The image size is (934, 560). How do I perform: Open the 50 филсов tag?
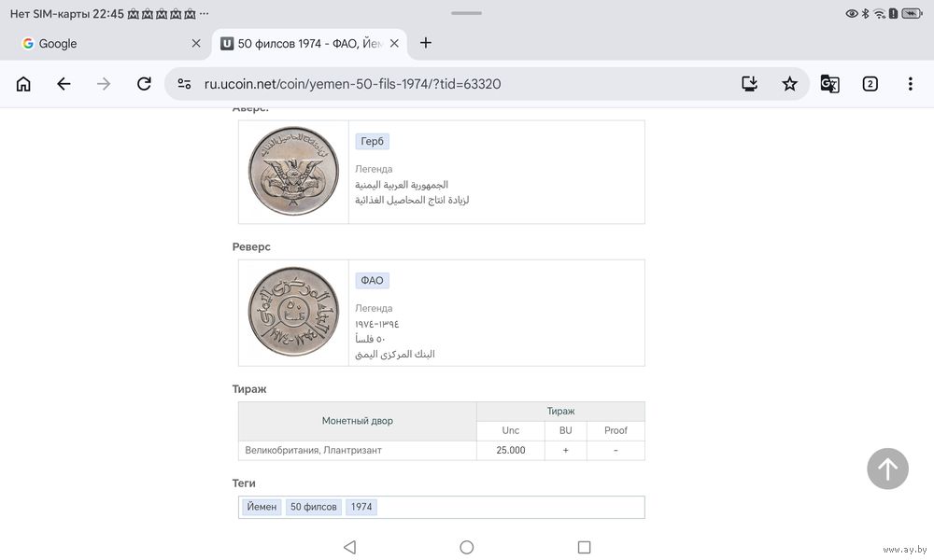point(314,507)
